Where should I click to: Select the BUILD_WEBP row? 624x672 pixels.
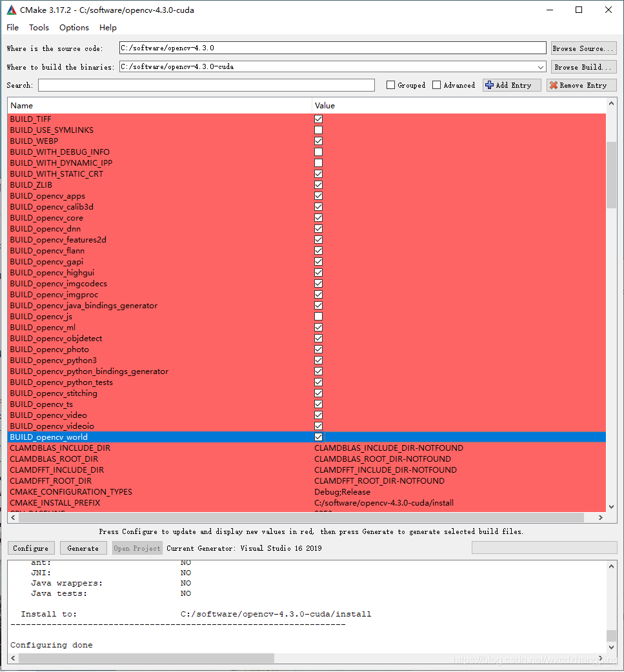[307, 141]
